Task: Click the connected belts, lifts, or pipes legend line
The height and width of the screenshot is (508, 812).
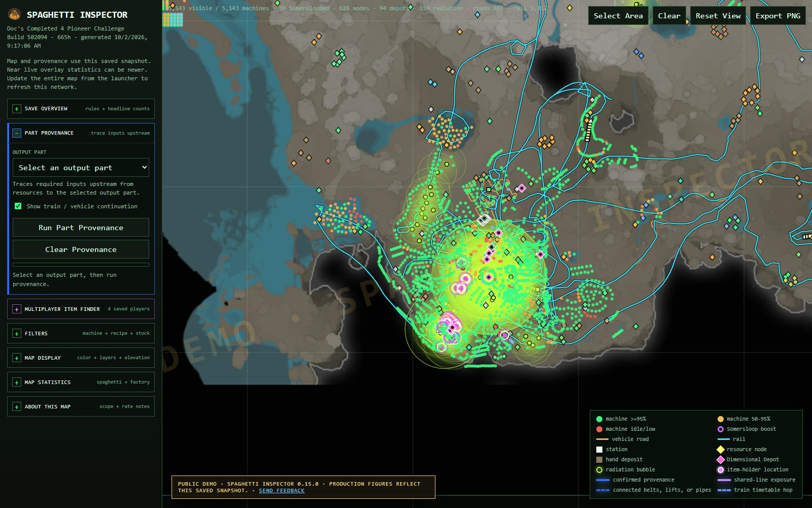Action: point(602,490)
